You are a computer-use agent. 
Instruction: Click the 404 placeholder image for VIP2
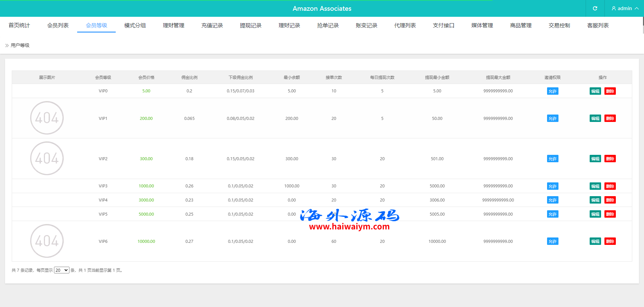click(47, 158)
